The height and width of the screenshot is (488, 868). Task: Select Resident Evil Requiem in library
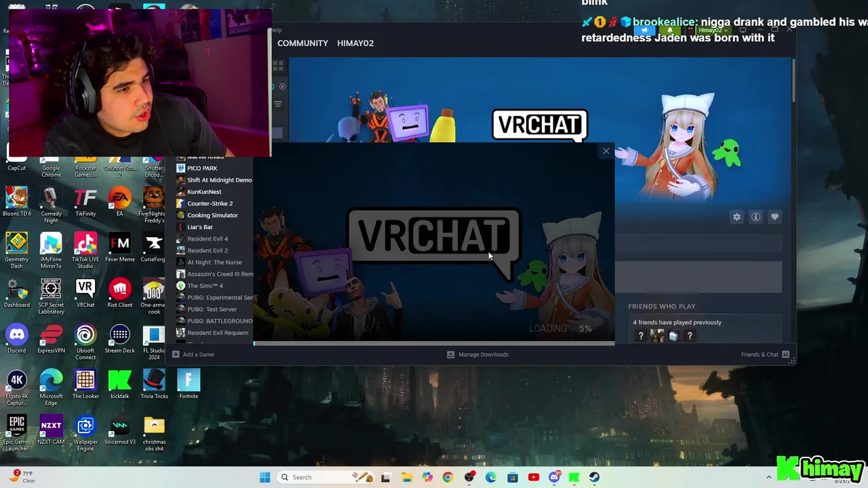coord(212,333)
